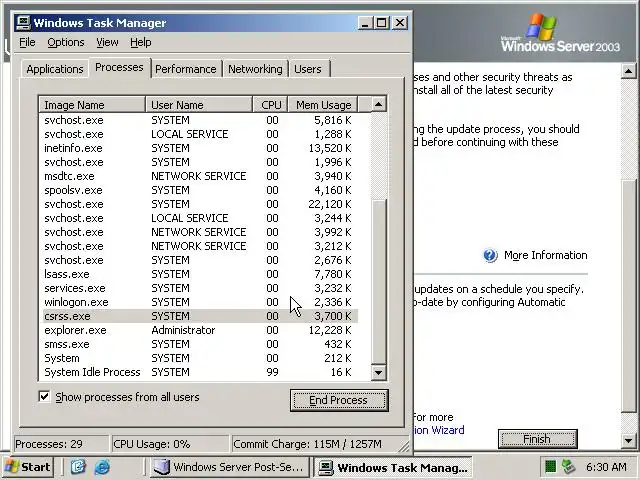This screenshot has height=480, width=640.
Task: Close the Task Manager window
Action: 400,23
